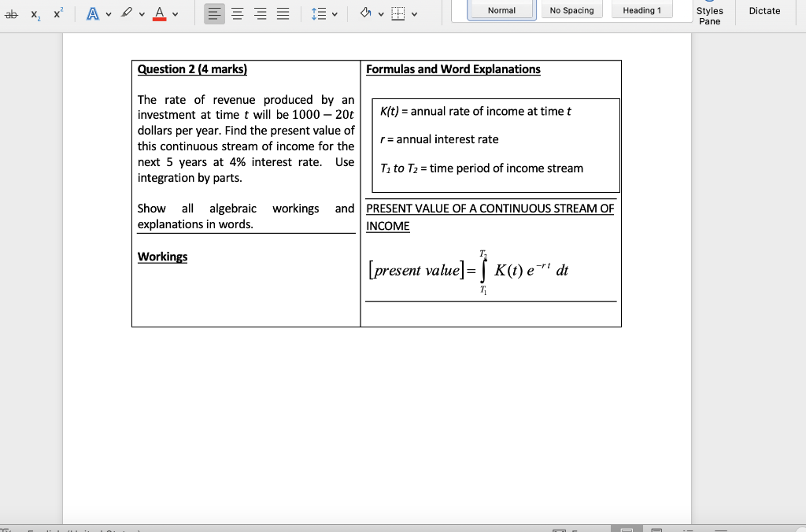Start Dictate

tap(764, 11)
